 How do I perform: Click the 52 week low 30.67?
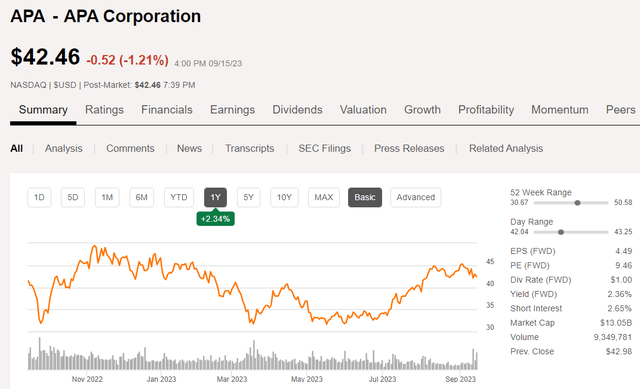coord(519,203)
